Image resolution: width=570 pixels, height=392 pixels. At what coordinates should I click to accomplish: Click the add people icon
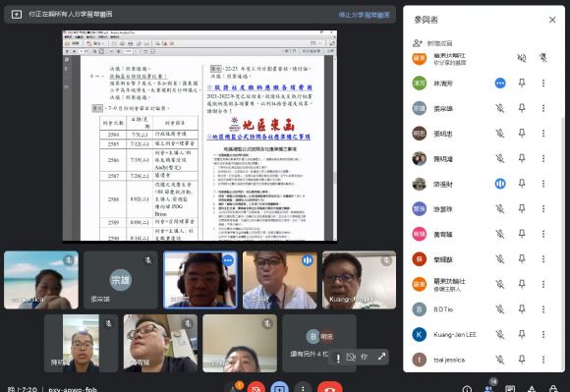[418, 43]
